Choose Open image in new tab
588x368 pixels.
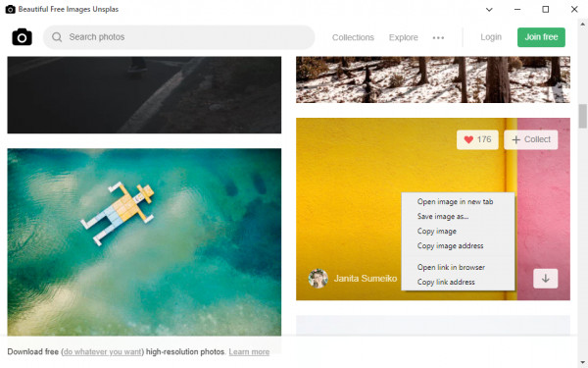coord(458,201)
